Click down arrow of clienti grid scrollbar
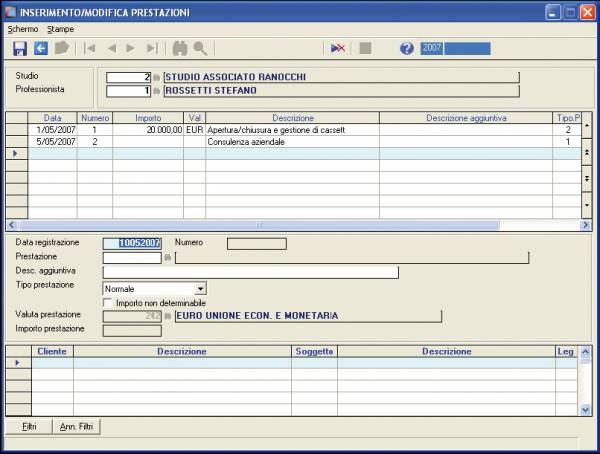600x454 pixels. [585, 410]
